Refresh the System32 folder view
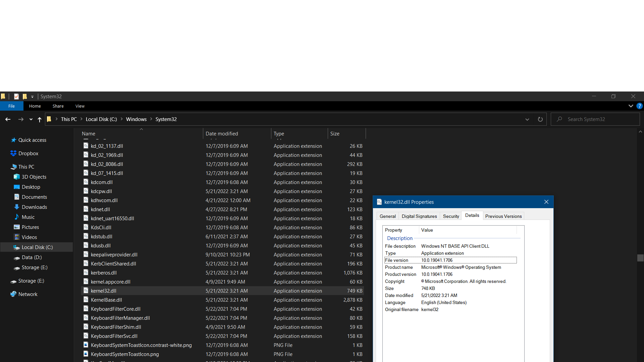Image resolution: width=644 pixels, height=362 pixels. [540, 119]
